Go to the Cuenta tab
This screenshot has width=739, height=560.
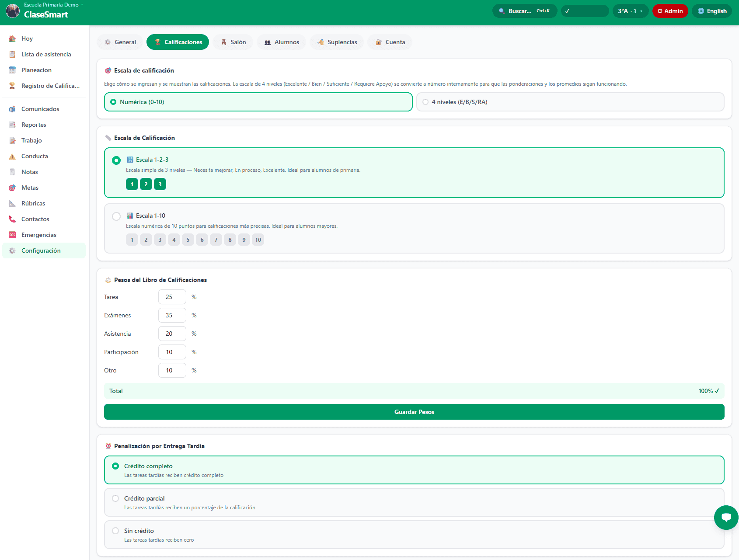pos(390,42)
